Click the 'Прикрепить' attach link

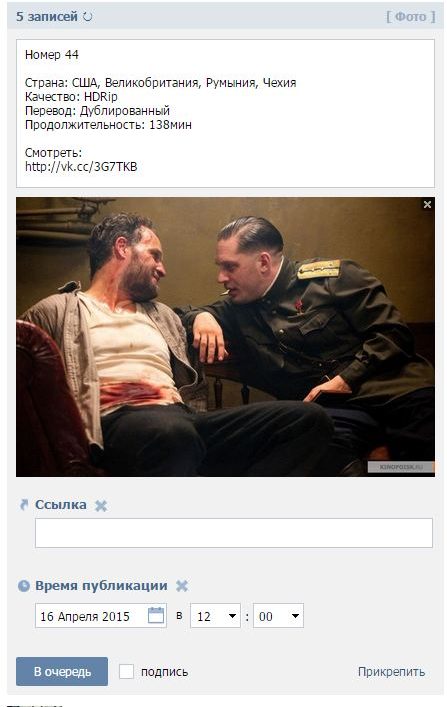point(392,672)
